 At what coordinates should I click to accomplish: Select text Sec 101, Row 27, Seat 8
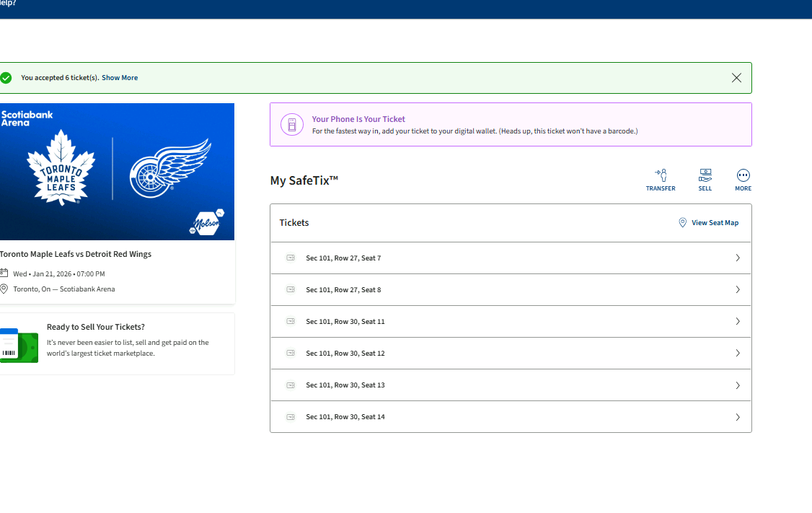[x=343, y=289]
